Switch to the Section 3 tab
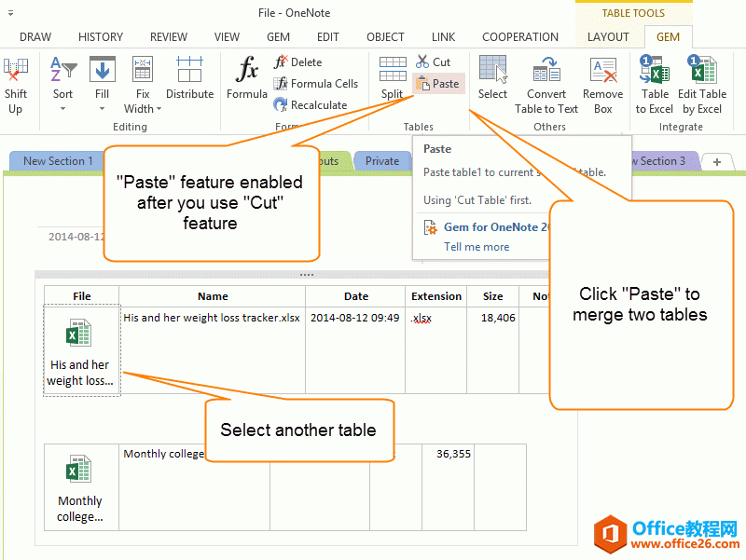Image resolution: width=746 pixels, height=560 pixels. click(x=664, y=161)
